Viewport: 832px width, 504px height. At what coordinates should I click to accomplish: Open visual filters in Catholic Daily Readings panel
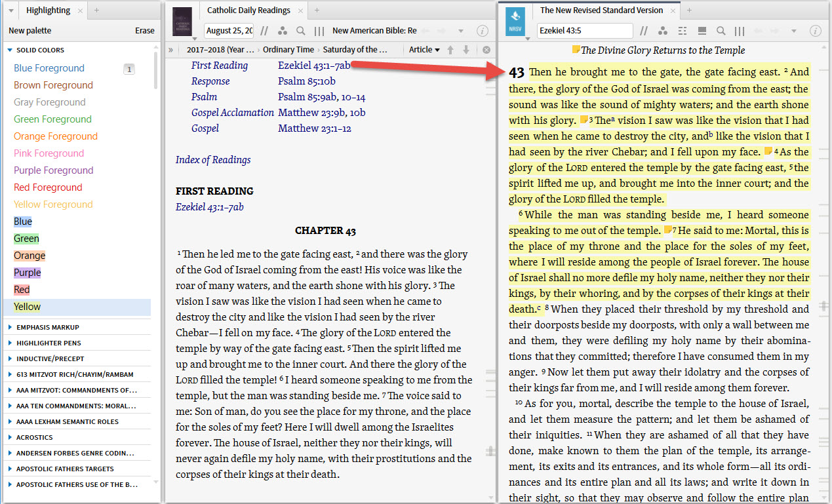click(283, 31)
